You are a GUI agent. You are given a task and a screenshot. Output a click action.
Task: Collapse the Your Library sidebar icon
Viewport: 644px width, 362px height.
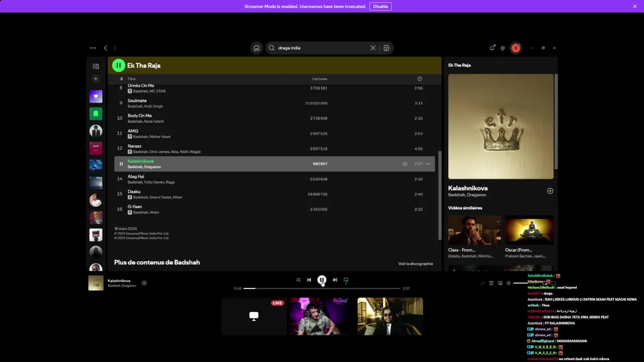[96, 66]
